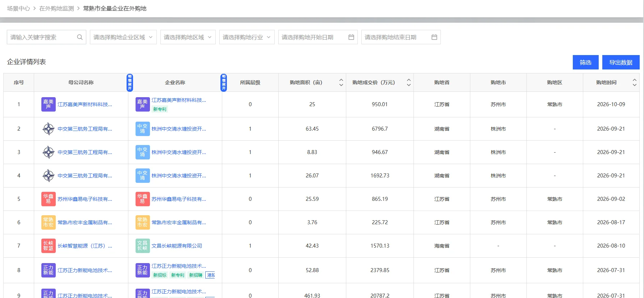Click 文昌长峡 company logo icon
This screenshot has width=644, height=298.
tap(142, 246)
